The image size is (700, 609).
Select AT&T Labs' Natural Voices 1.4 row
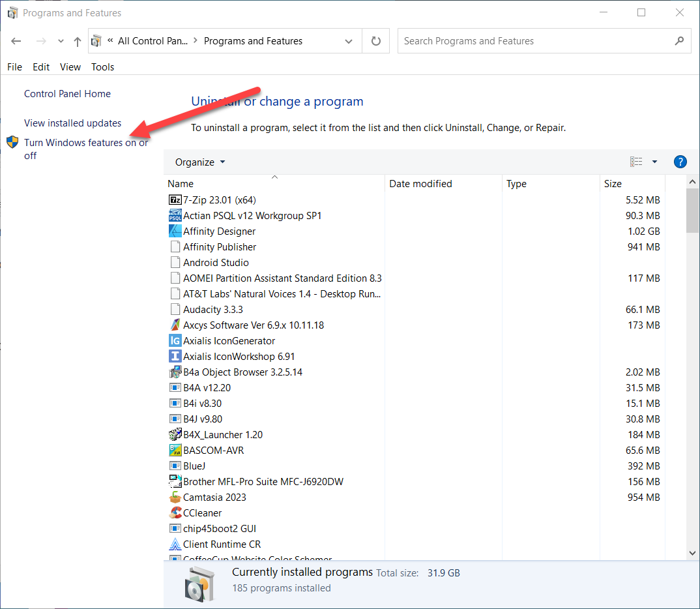(415, 294)
